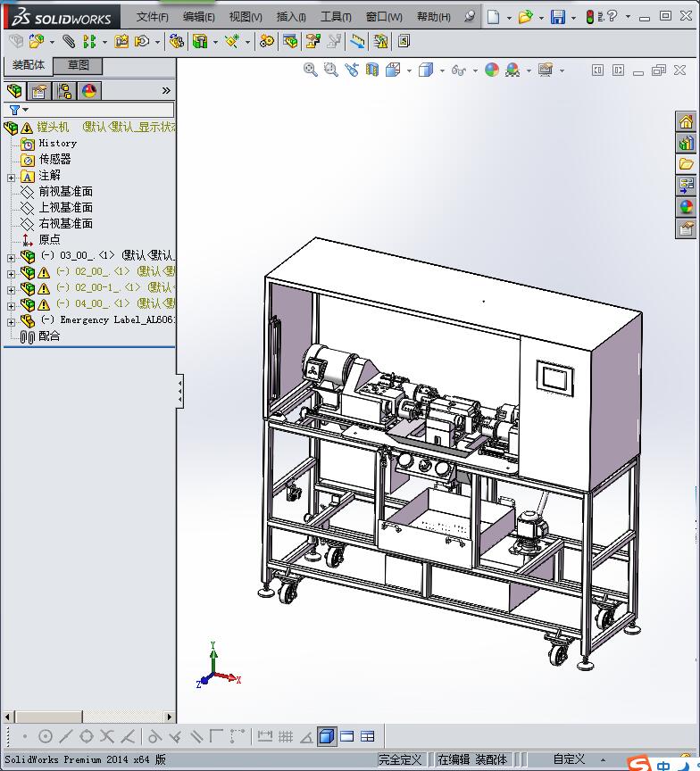
Task: Select the FeatureManager design tree tab
Action: tap(14, 91)
